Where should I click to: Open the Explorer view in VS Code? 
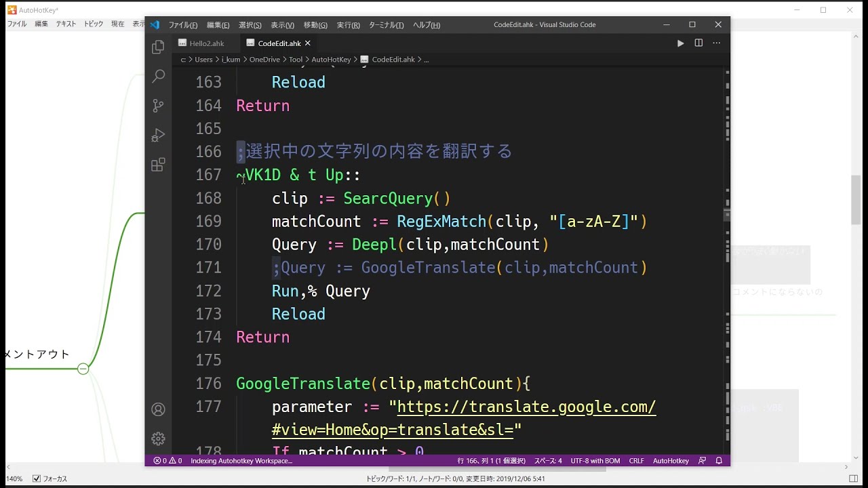point(158,47)
